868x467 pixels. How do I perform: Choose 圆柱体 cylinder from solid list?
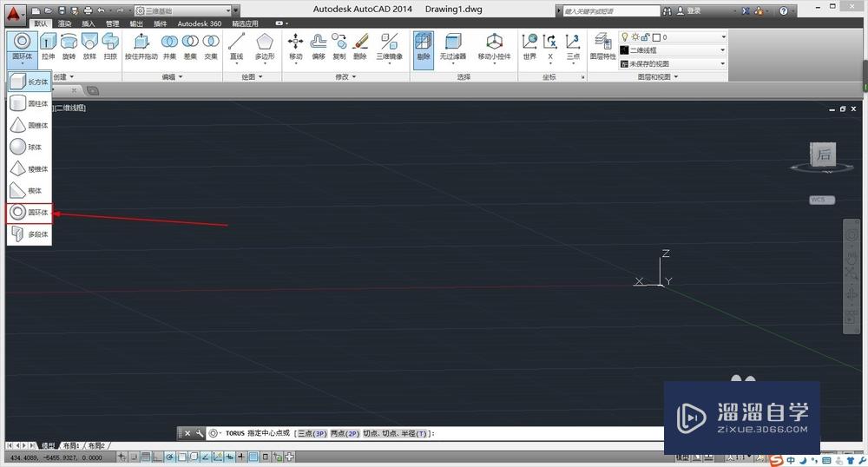point(30,103)
